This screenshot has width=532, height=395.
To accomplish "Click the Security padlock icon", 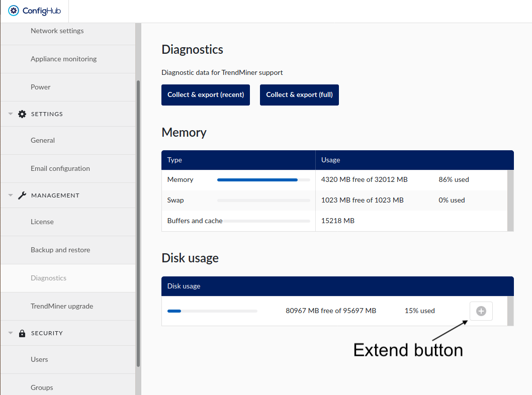I will (22, 333).
